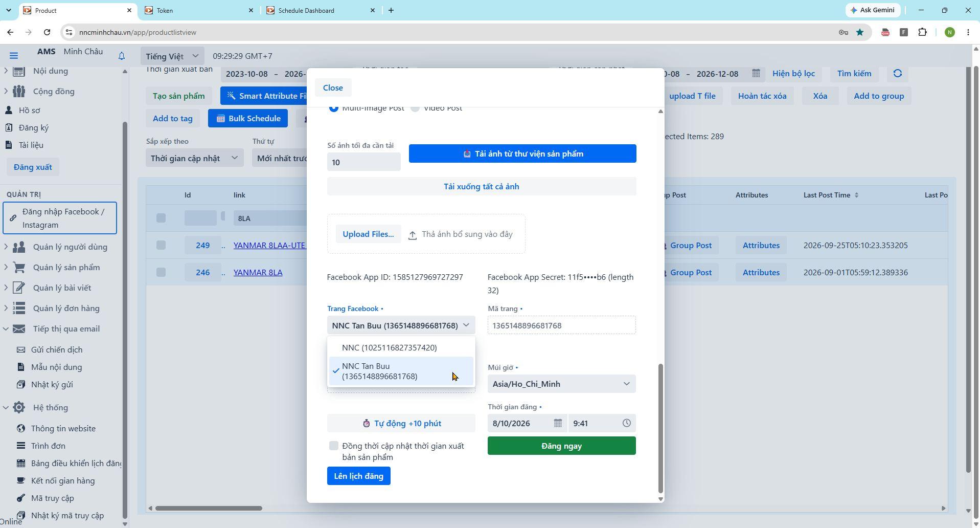Check the filter row checkbox beside 8LA

click(161, 218)
